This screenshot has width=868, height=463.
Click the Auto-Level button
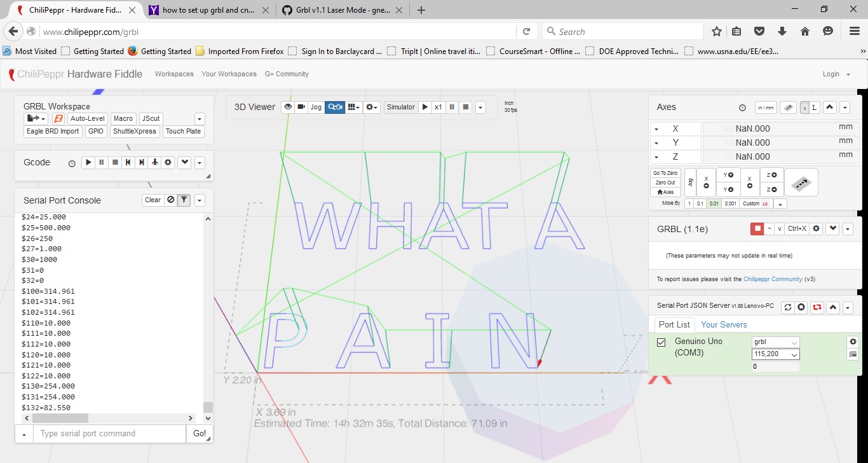87,119
